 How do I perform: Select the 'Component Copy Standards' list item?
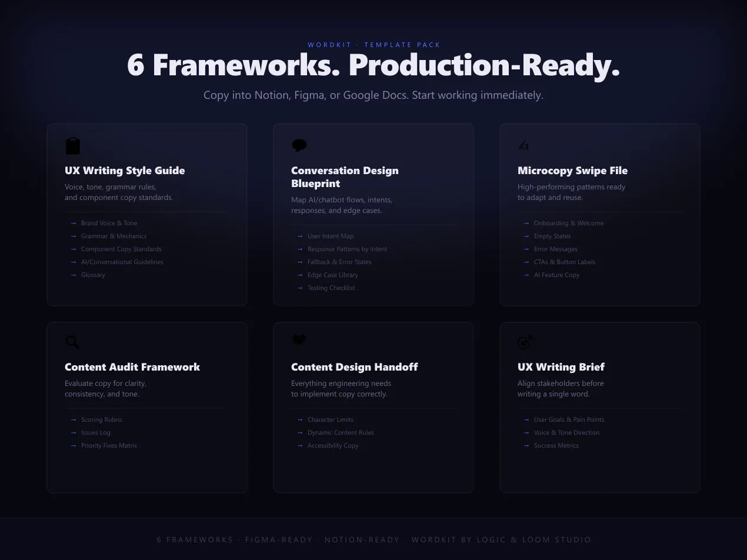point(121,249)
